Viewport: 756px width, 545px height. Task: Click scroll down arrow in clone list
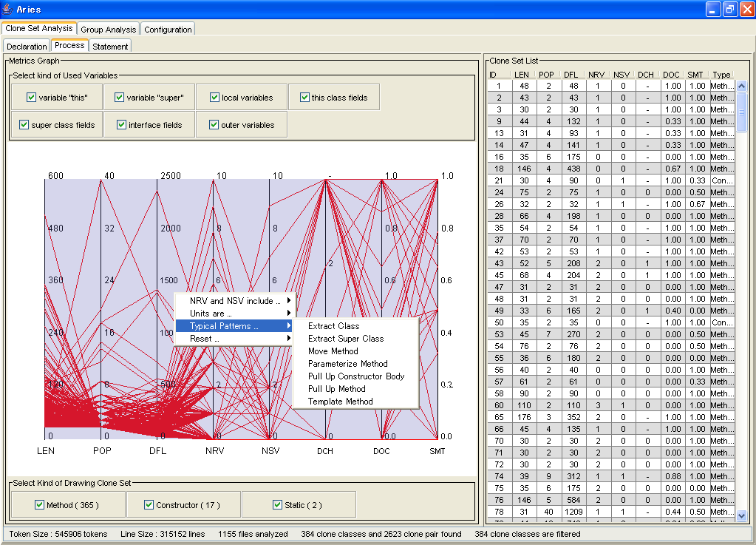[x=742, y=515]
